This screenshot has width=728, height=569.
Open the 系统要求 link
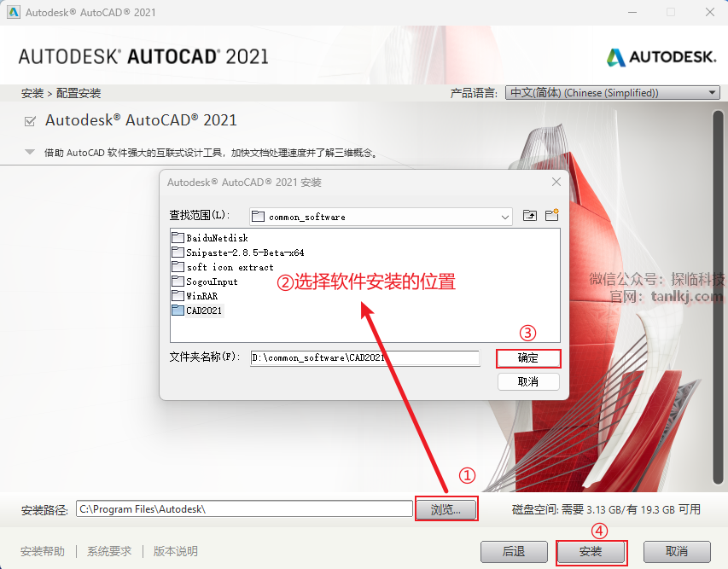109,551
